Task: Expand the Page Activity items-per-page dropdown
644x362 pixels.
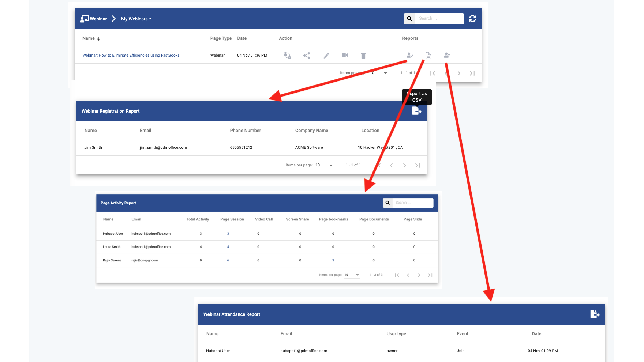Action: (351, 275)
